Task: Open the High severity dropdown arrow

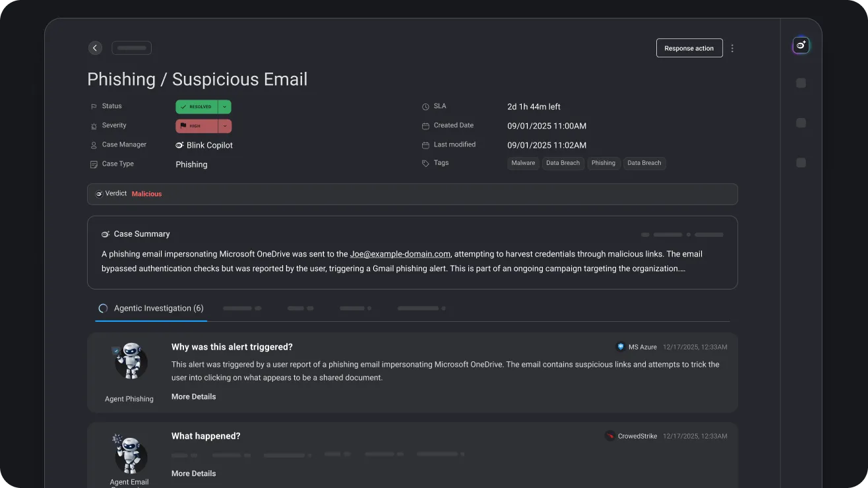Action: (x=225, y=126)
